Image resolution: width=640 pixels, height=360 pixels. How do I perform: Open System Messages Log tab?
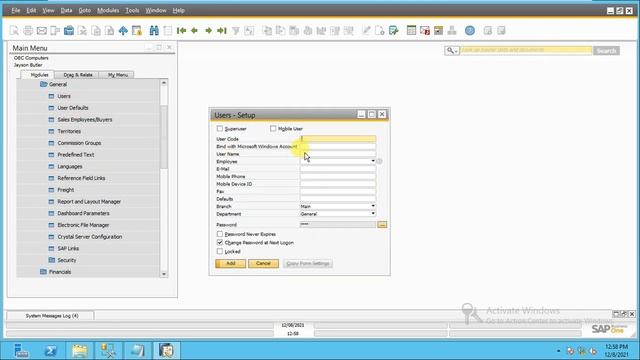pos(51,316)
